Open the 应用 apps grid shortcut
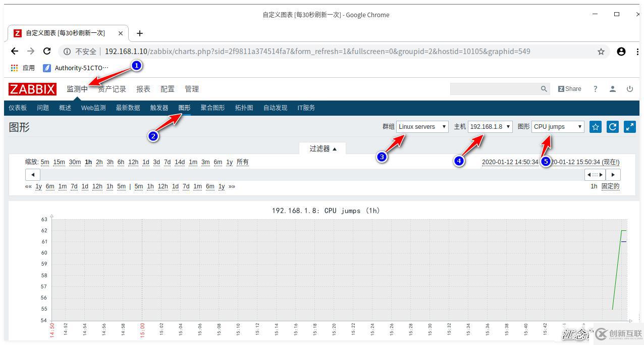This screenshot has height=345, width=644. coord(23,68)
